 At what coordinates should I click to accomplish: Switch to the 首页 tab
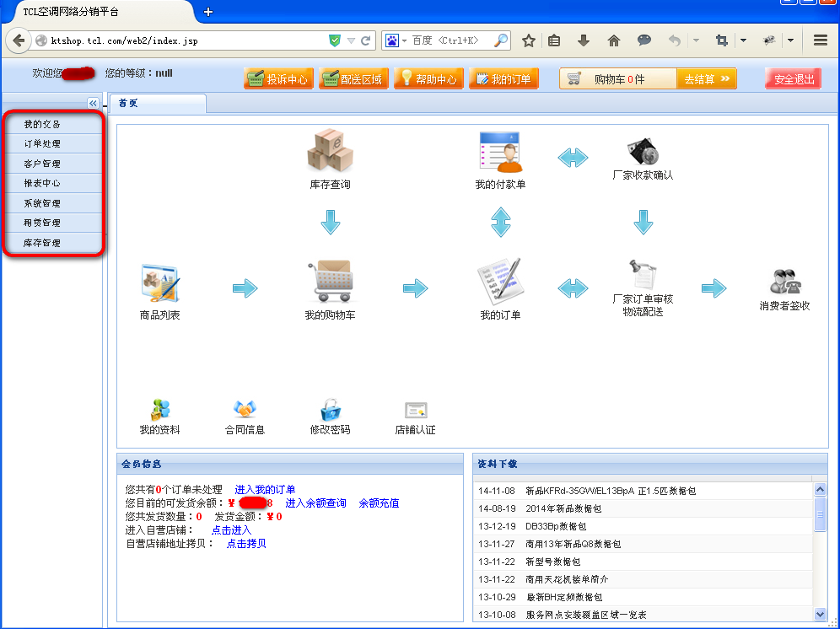pos(157,104)
